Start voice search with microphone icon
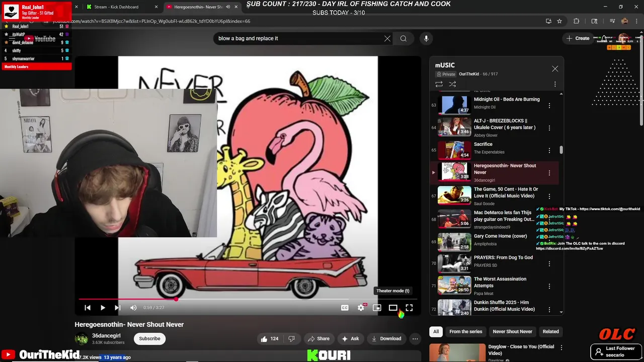Screen dimensions: 644x362 (426, 38)
